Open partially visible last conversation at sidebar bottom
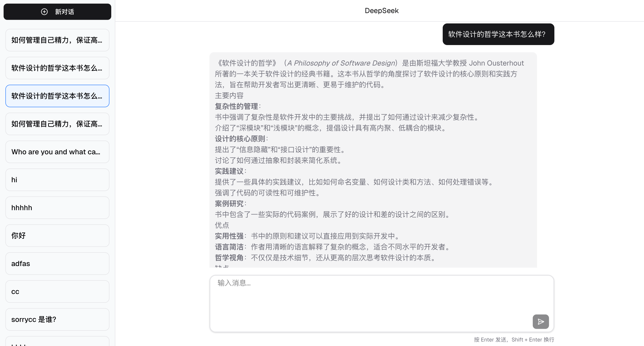This screenshot has height=346, width=644. tap(57, 342)
